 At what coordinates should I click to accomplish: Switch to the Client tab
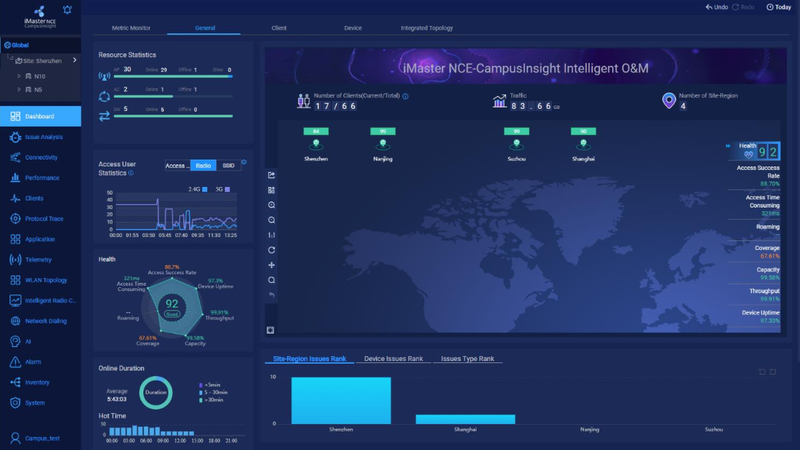pyautogui.click(x=279, y=28)
